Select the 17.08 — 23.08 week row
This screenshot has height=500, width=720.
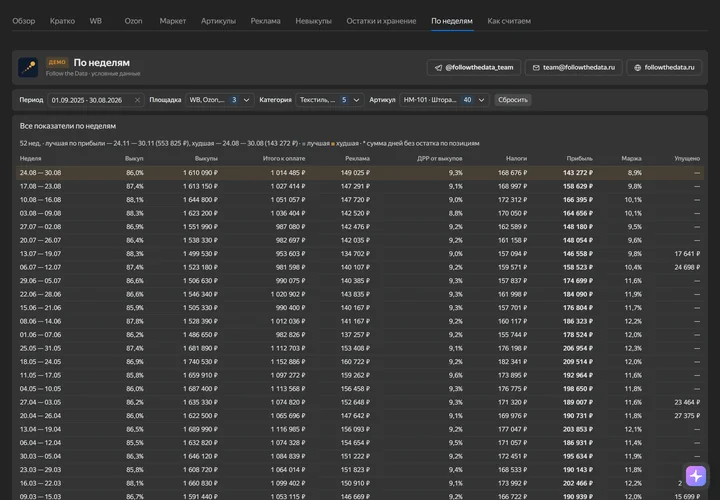click(360, 186)
